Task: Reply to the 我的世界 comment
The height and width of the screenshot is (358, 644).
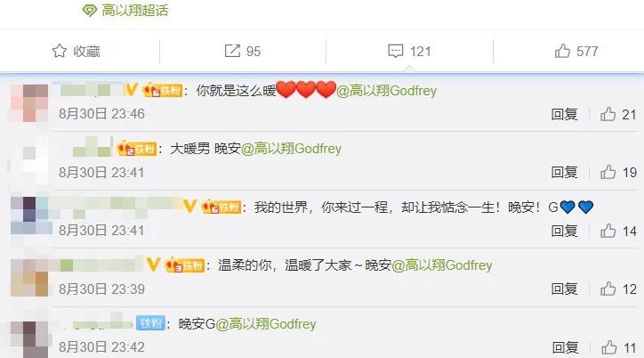Action: [x=564, y=231]
